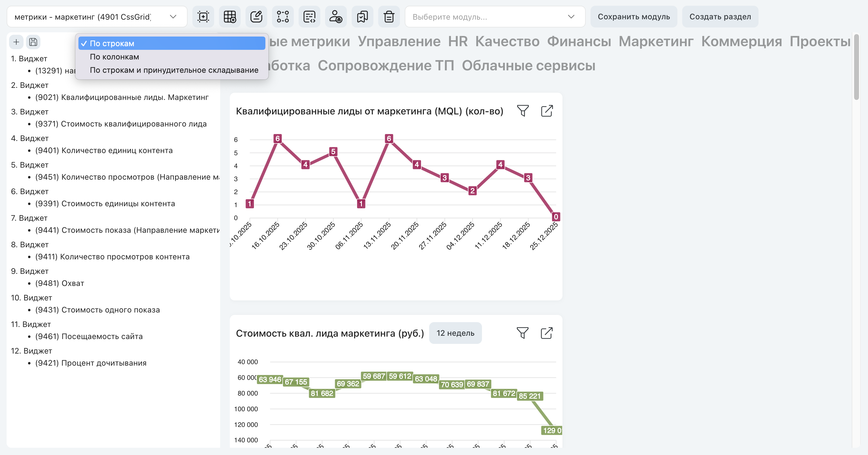Select '(9421) Процент дочитывания' item
Screen dimensions: 868x455
click(91, 363)
